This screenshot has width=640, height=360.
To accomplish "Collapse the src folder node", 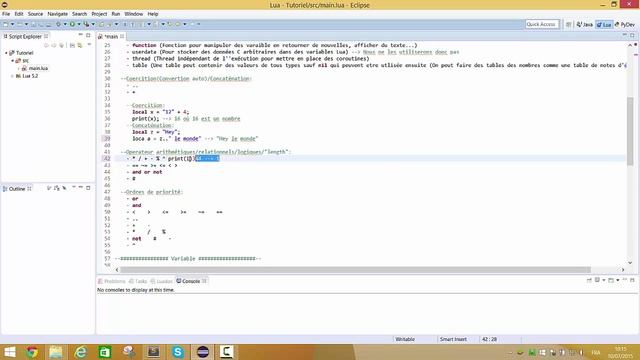I will pyautogui.click(x=12, y=60).
